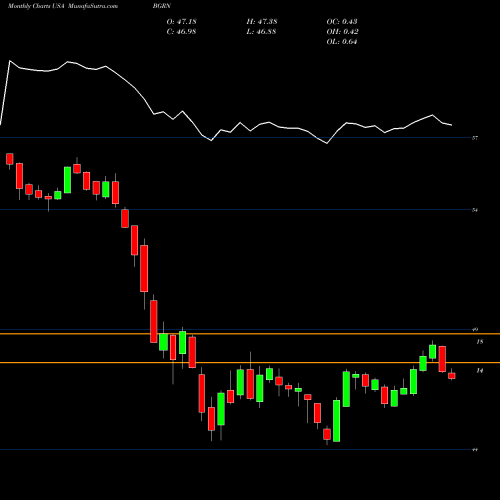
Task: Select the OH: 0.42 value
Action: tap(342, 32)
